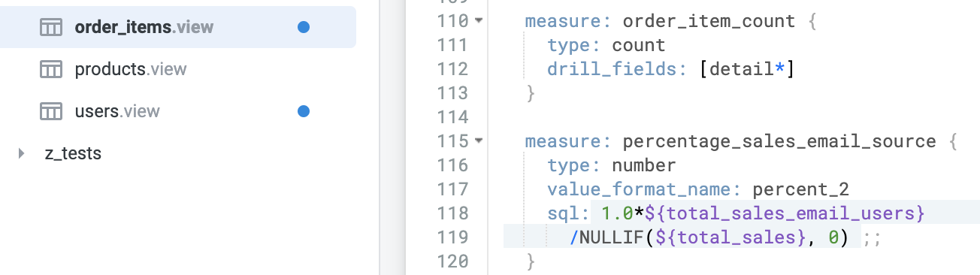Screen dimensions: 980x275
Task: Click line number 112 in the gutter
Action: [452, 69]
